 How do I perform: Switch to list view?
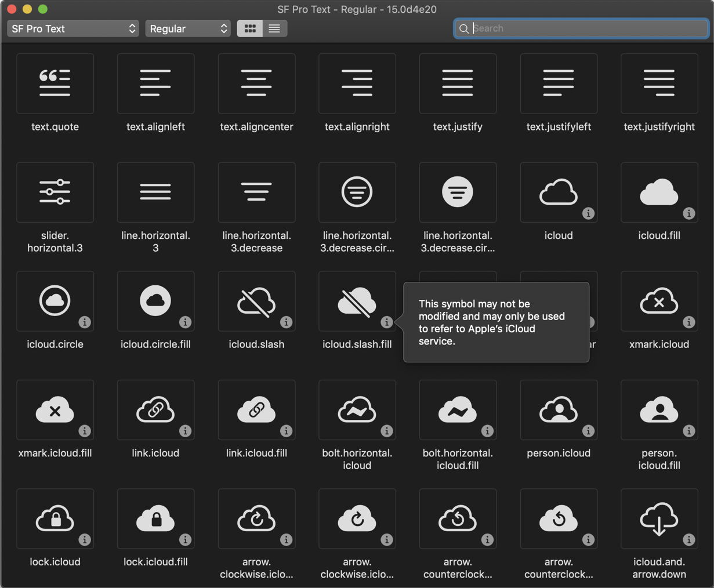[x=274, y=28]
